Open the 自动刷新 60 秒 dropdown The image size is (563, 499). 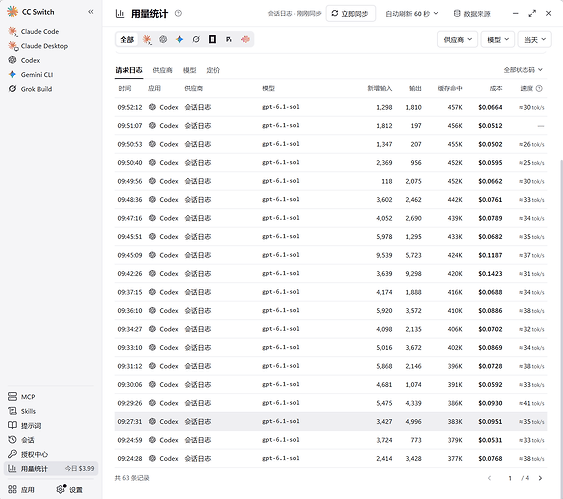411,14
